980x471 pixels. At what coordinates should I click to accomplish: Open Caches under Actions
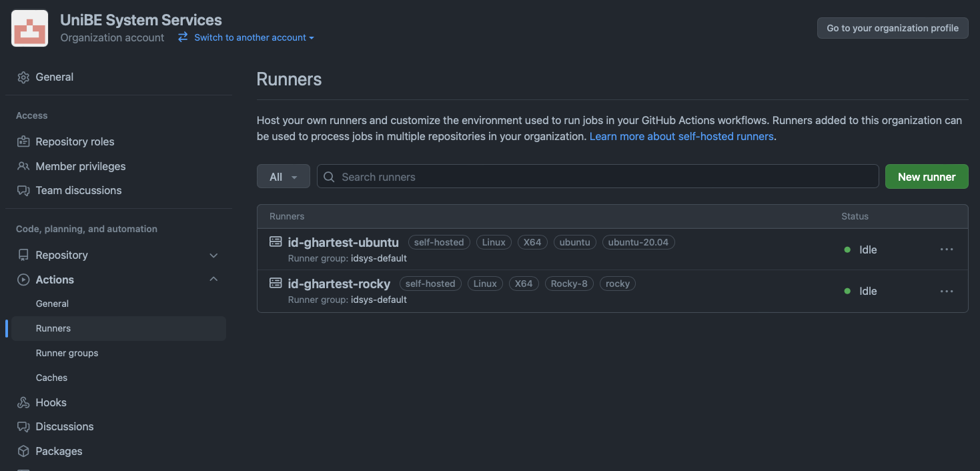point(51,378)
